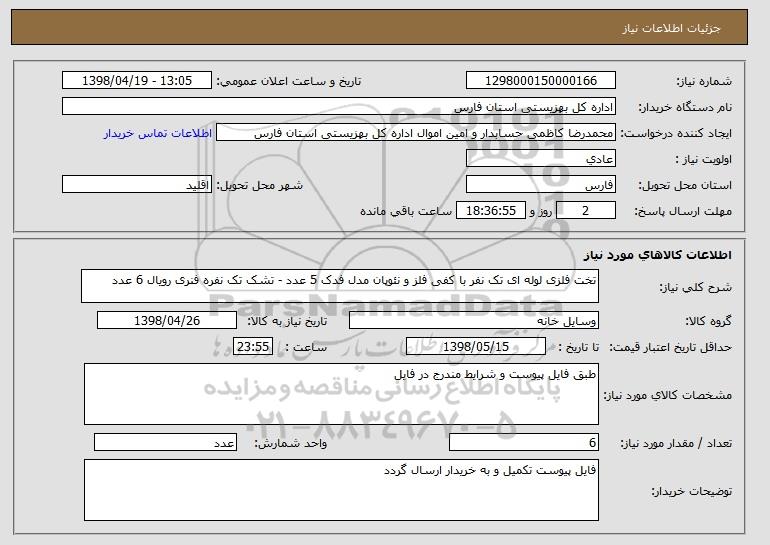Select the تاریخ و ساعت اعلان عمومی field
Viewport: 770px width, 545px height.
point(137,81)
